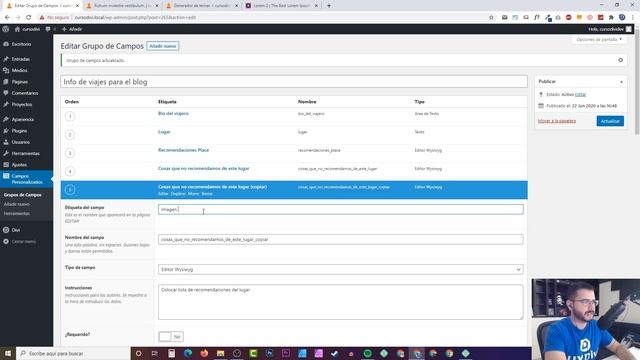Click Mover under the highlighted field
The width and height of the screenshot is (640, 360).
coord(193,194)
